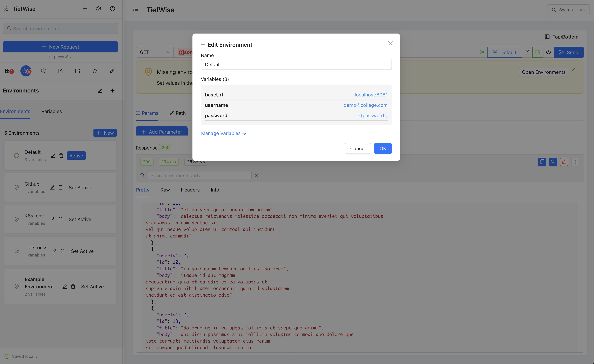This screenshot has width=594, height=364.
Task: Set K8s_env environment active
Action: (x=80, y=220)
